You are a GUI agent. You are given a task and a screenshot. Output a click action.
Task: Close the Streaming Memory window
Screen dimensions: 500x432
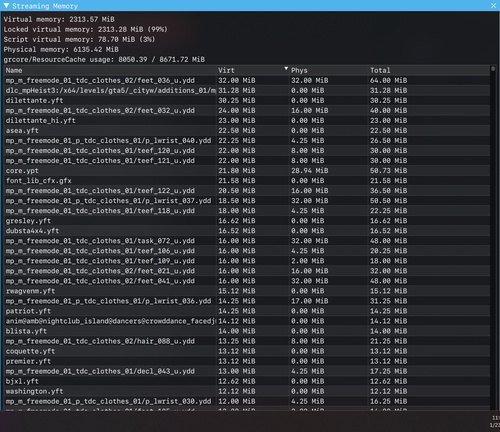point(493,6)
